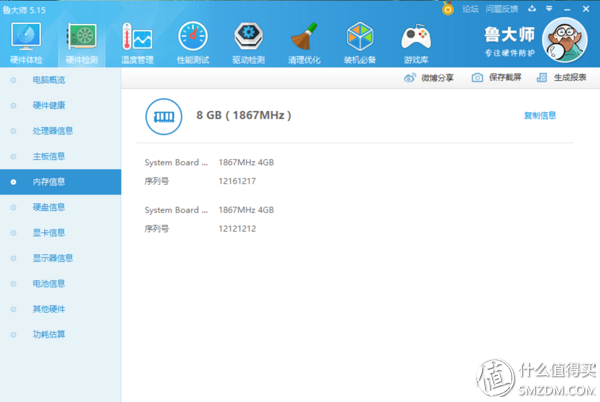Click 微博分享 share button text
Viewport: 600px width, 402px height.
point(437,78)
